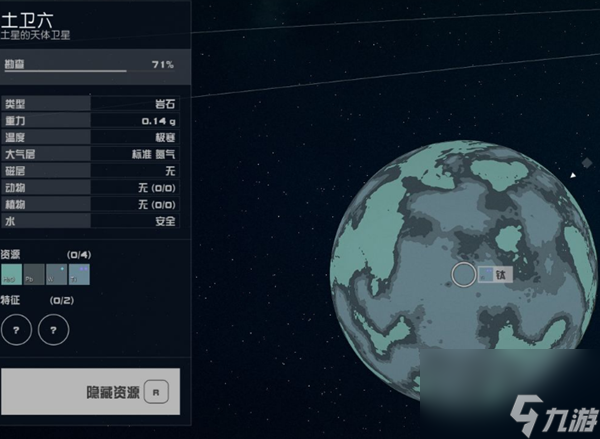
Task: Click the 植物 flora row
Action: [x=90, y=204]
